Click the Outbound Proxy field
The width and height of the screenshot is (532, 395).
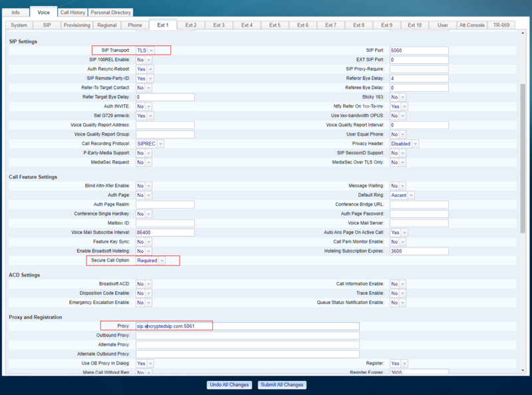point(247,335)
